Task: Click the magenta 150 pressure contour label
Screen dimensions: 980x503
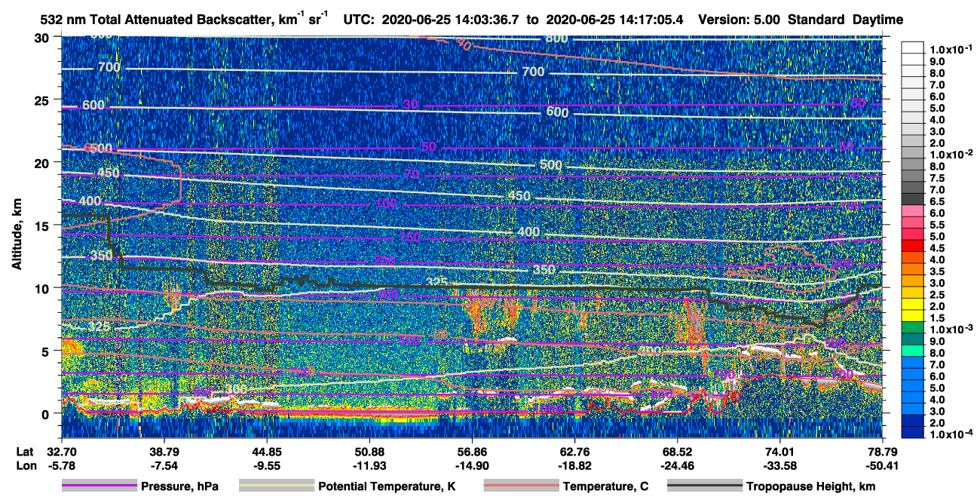Action: click(410, 237)
